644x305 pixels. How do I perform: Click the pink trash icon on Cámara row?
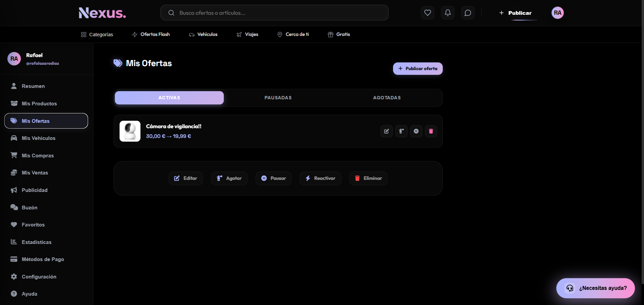[x=431, y=131]
